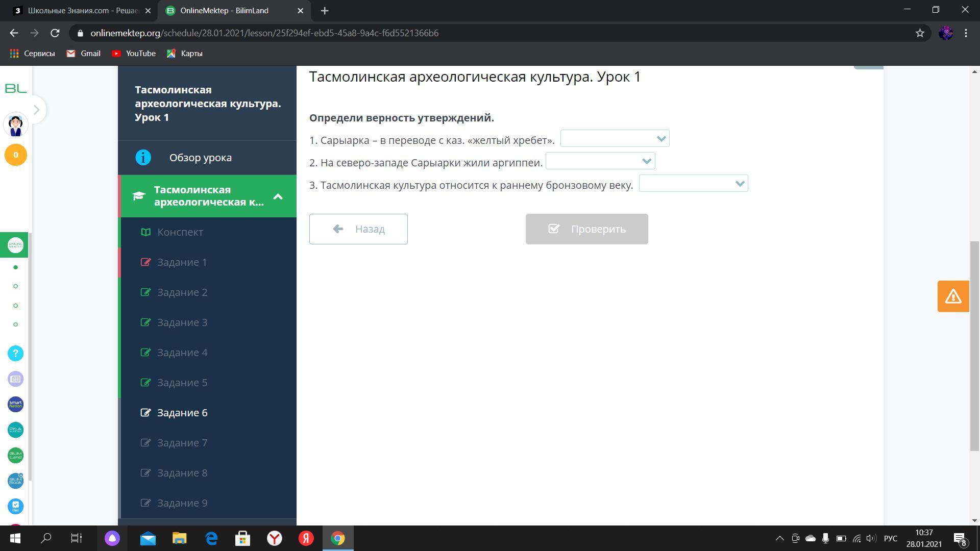980x551 pixels.
Task: Open the PISA sidebar icon
Action: tap(15, 430)
